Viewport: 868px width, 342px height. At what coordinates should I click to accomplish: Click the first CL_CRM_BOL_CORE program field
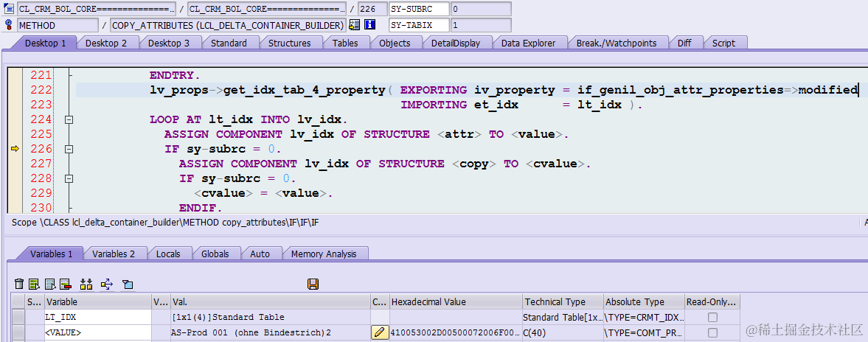tap(97, 9)
